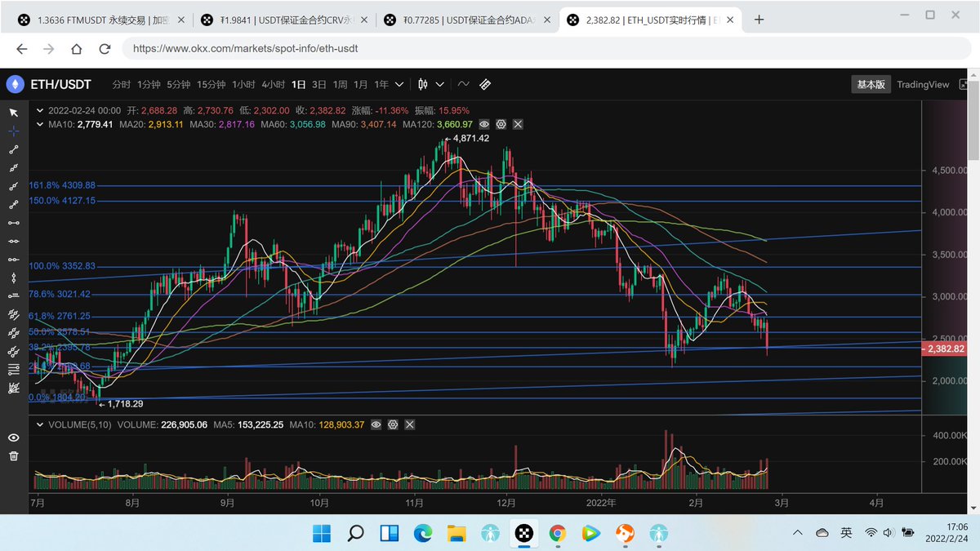Remove the MA indicator with X
Image resolution: width=980 pixels, height=551 pixels.
[x=518, y=124]
